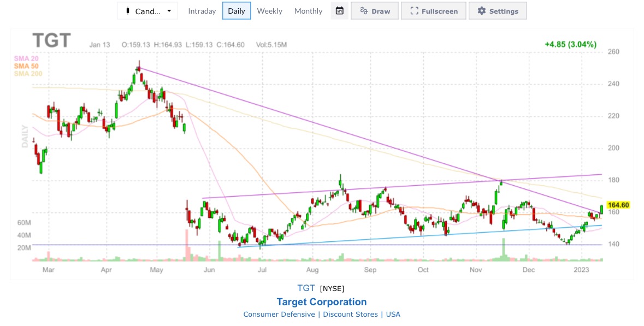Open the Candle chart type dropdown
This screenshot has height=326, width=644.
click(147, 11)
